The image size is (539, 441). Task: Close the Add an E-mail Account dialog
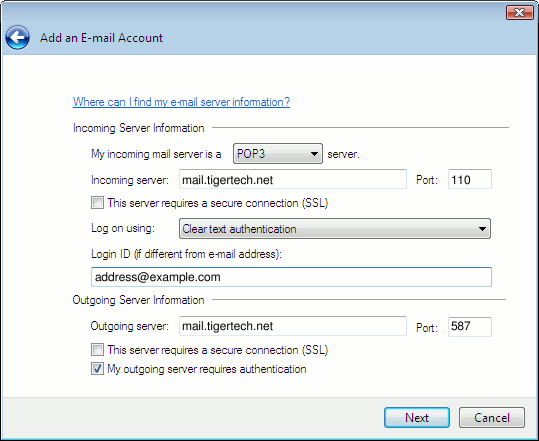(519, 13)
